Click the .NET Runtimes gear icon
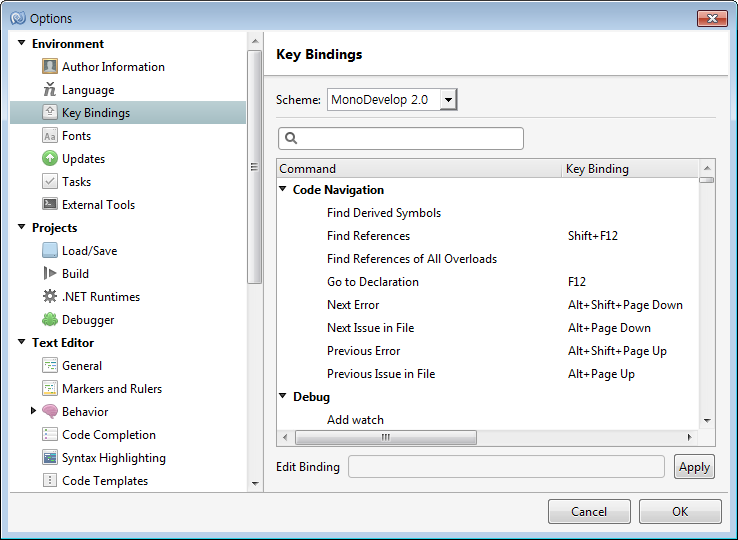 [x=50, y=297]
